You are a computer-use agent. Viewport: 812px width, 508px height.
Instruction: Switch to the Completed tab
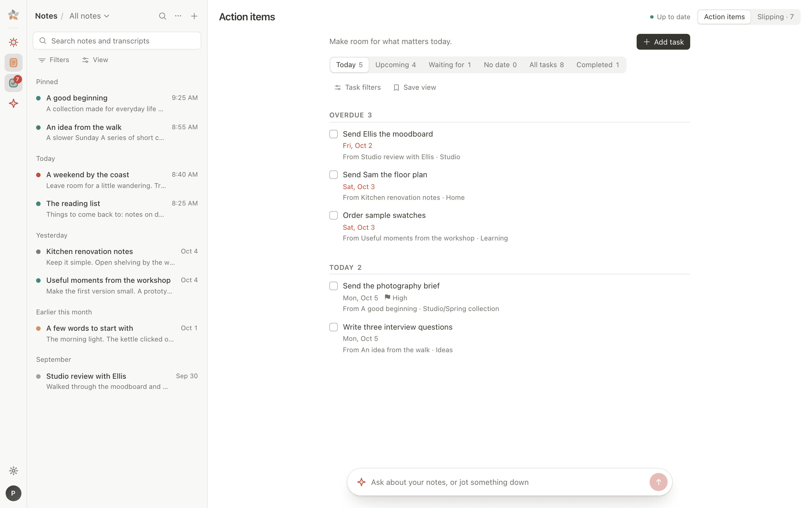point(598,65)
